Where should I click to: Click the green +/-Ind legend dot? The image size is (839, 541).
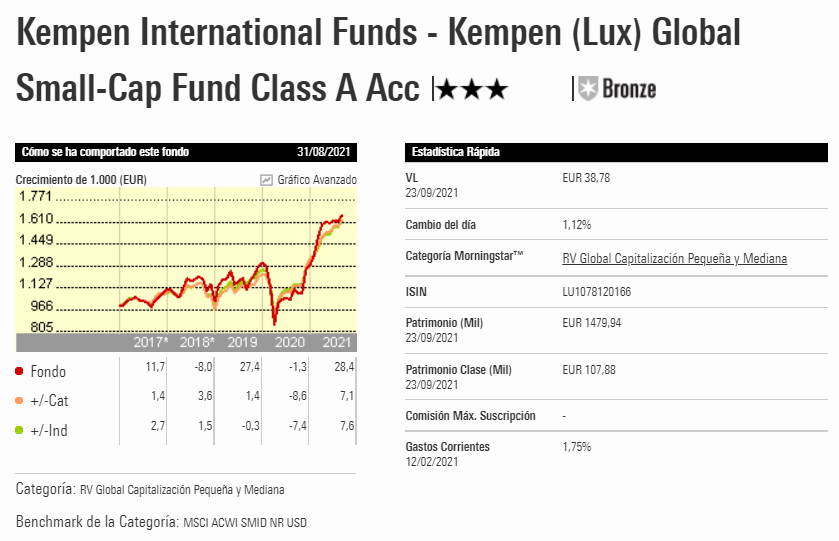click(20, 431)
